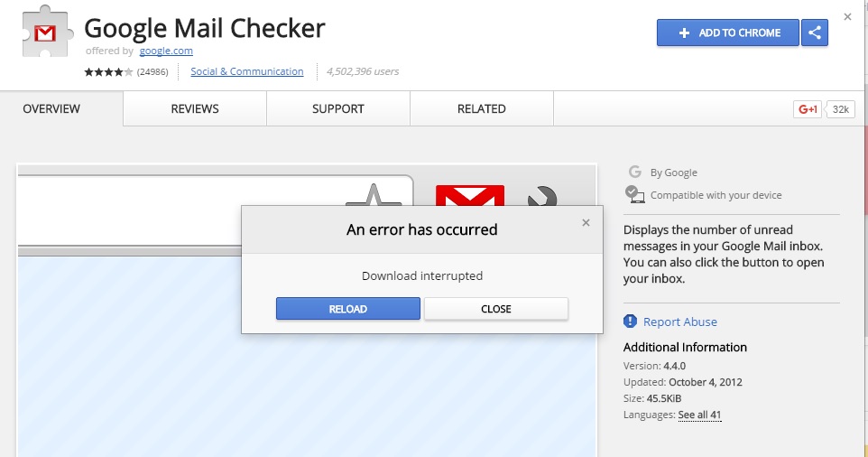Close the error dialog with X icon
868x457 pixels.
tap(586, 222)
